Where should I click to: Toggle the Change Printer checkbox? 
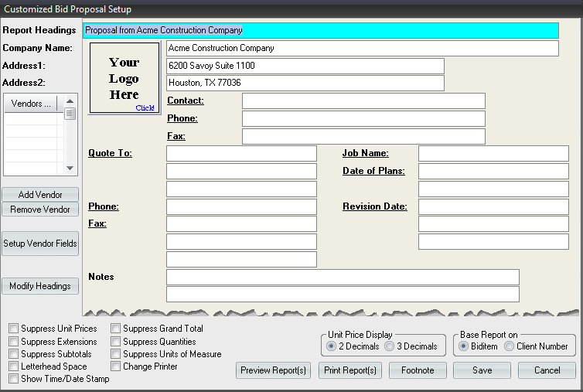(x=116, y=366)
